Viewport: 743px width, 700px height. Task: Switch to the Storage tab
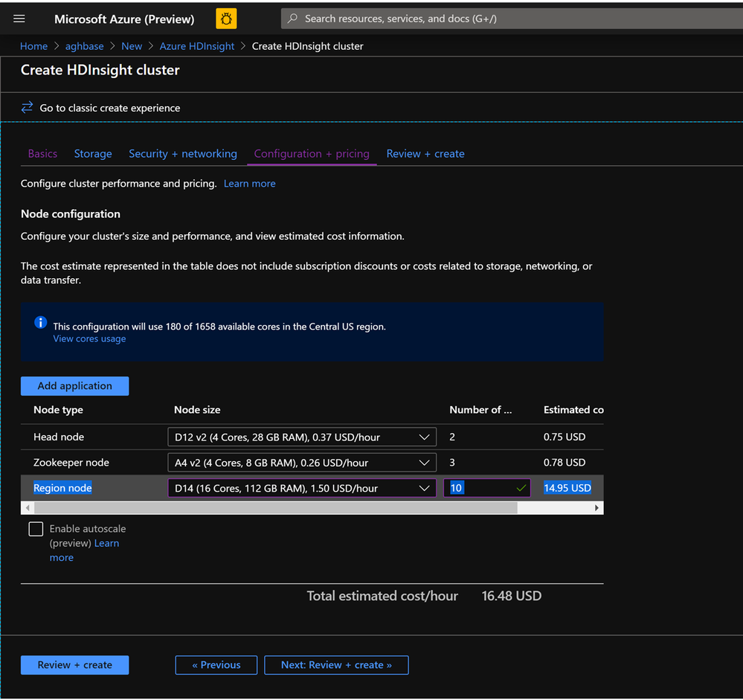click(93, 153)
